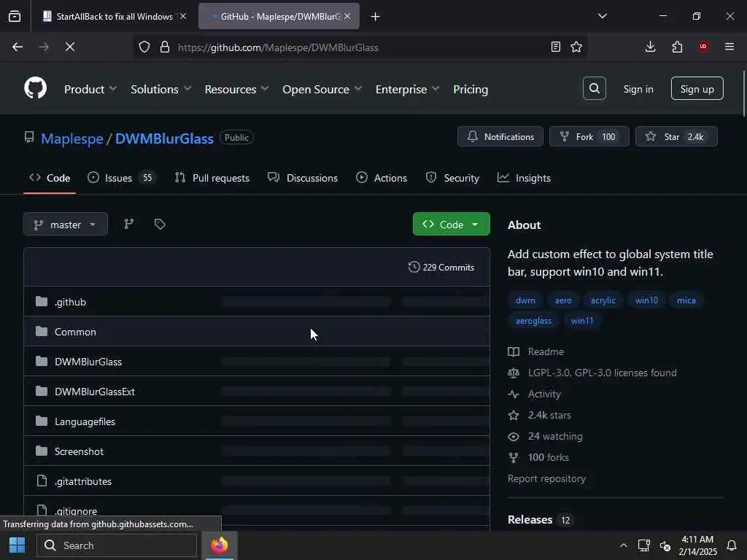The width and height of the screenshot is (747, 560).
Task: Expand the Solutions navigation dropdown
Action: (161, 89)
